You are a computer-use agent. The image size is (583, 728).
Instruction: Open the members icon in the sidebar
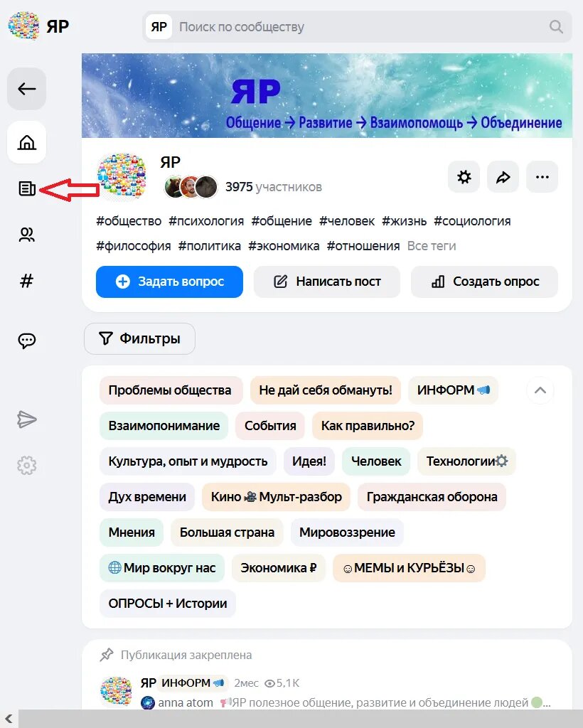tap(26, 235)
